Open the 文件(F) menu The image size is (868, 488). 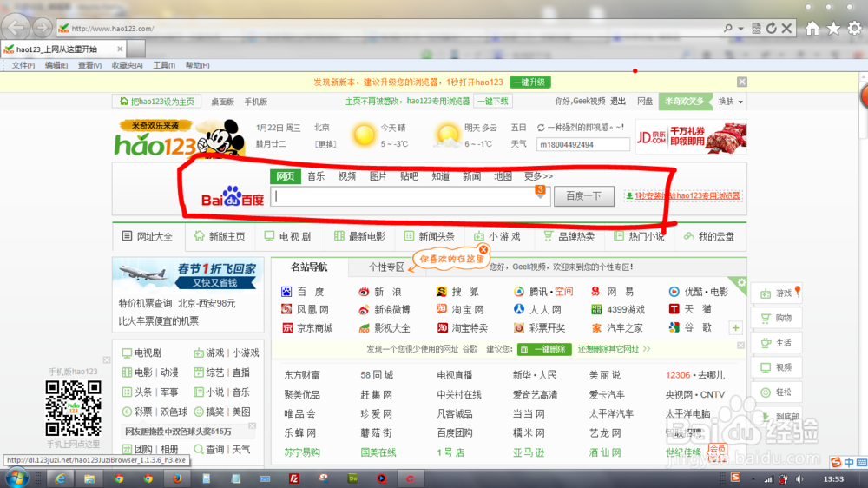click(23, 65)
